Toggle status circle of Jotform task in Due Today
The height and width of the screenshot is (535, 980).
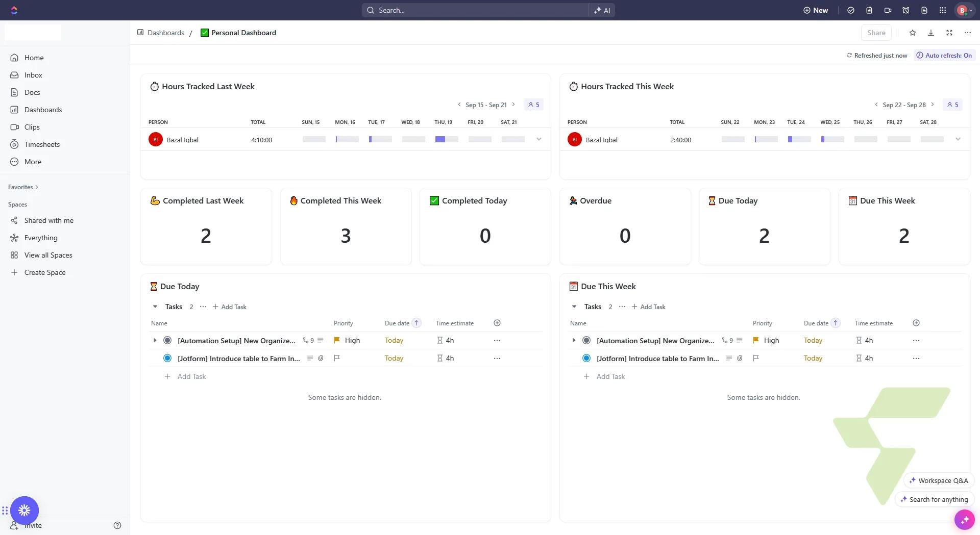(x=167, y=358)
